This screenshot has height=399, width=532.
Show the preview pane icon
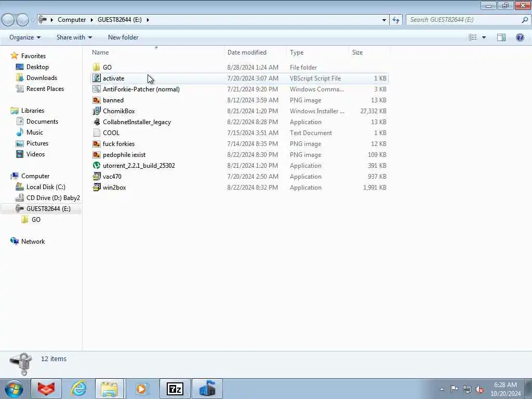pyautogui.click(x=501, y=37)
